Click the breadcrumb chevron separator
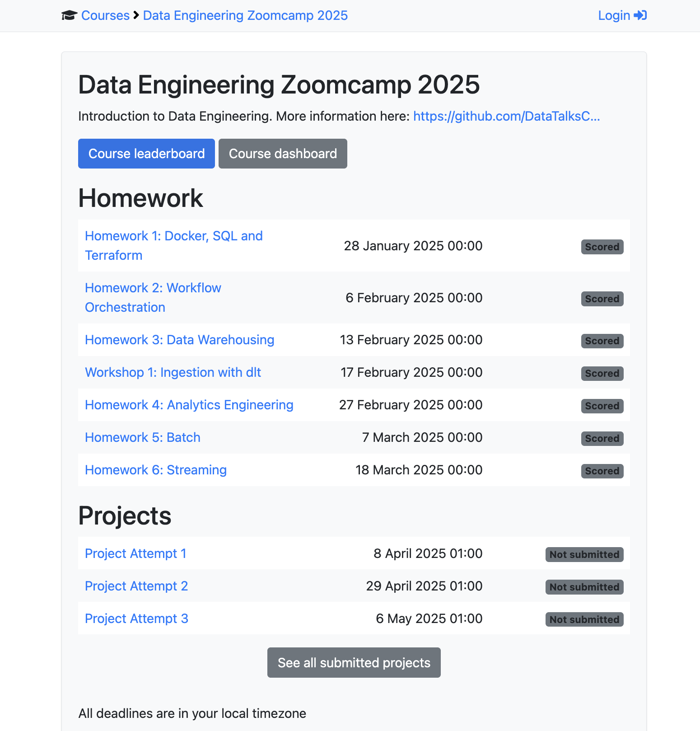Viewport: 700px width, 731px height. coord(135,15)
